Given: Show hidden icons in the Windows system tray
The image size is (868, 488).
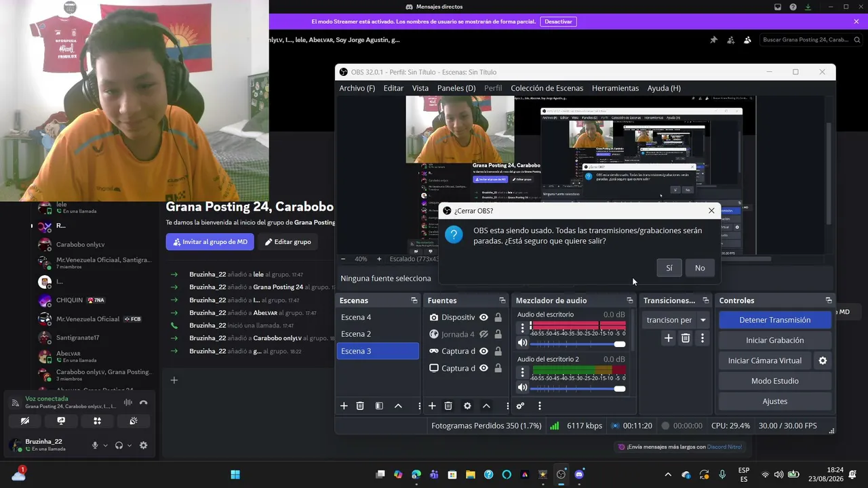Looking at the screenshot, I should (668, 474).
